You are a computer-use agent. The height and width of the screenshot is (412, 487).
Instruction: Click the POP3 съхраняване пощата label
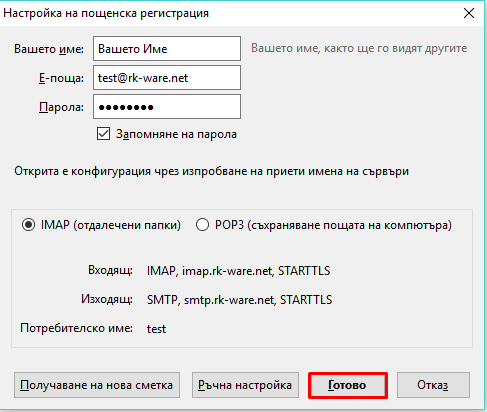(x=333, y=225)
